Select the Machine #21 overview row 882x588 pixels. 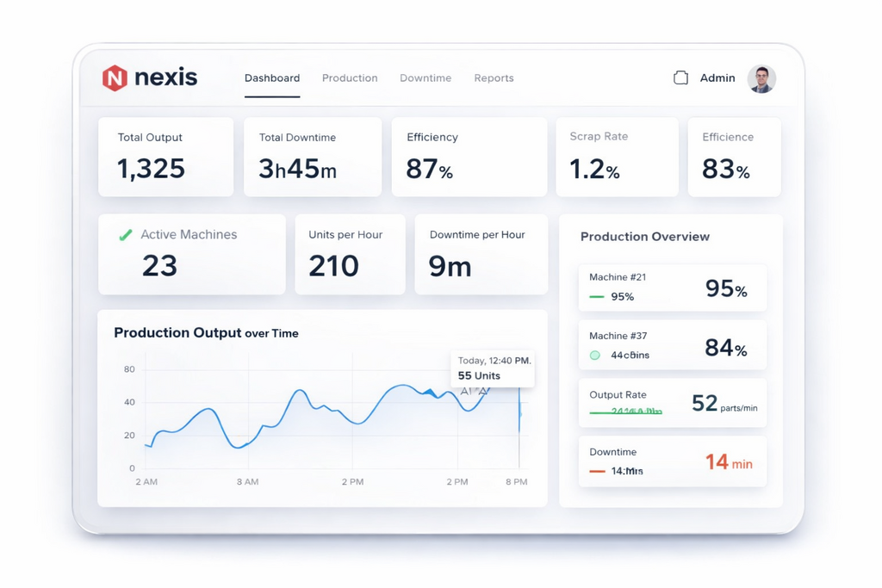tap(672, 288)
